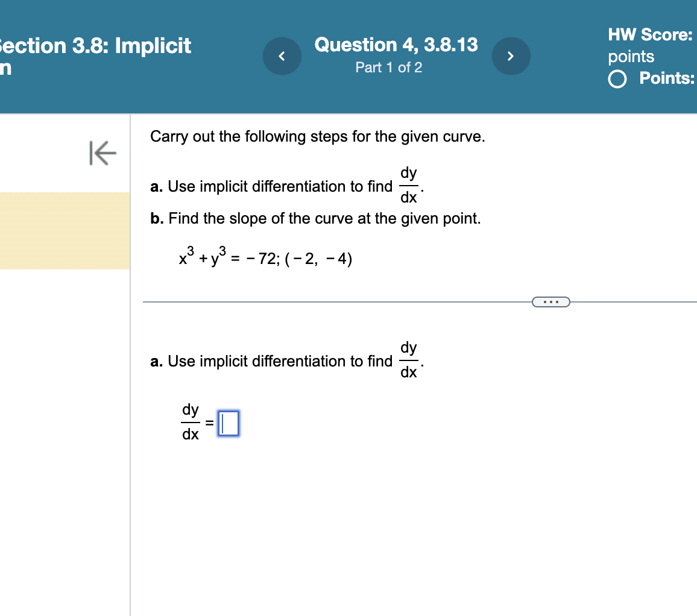Click the Question 4, 3.8.13 heading

pos(396,45)
